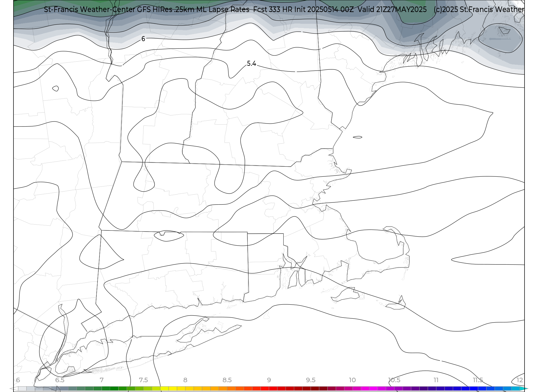Click the contour line label 6 near top
The height and width of the screenshot is (392, 538).
point(143,39)
